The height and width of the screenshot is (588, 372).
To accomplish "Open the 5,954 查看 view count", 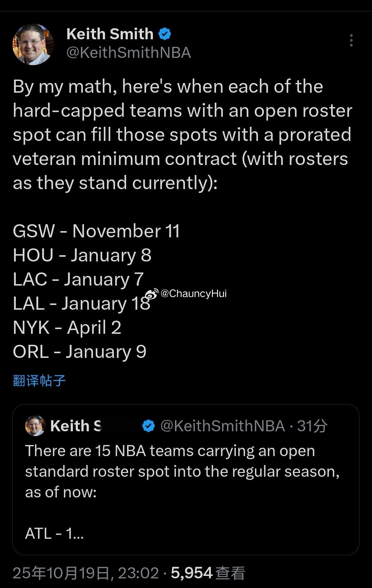I will 208,573.
